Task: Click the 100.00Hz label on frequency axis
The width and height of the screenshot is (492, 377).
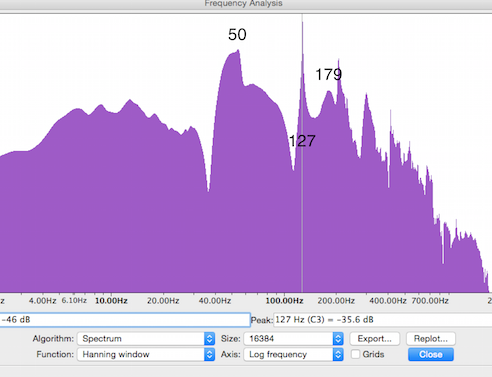Action: [284, 301]
